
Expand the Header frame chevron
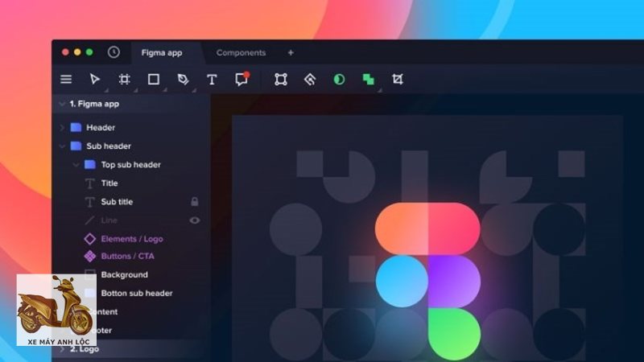coord(62,128)
